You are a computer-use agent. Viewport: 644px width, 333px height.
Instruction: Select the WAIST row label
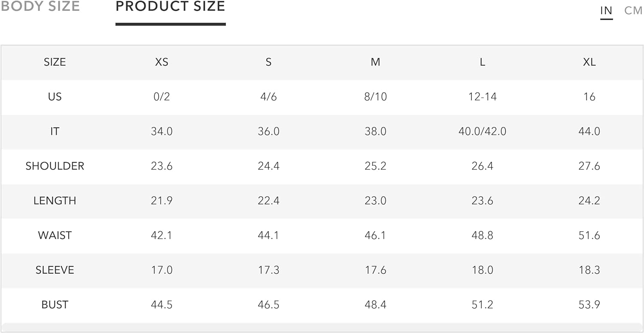(x=55, y=236)
